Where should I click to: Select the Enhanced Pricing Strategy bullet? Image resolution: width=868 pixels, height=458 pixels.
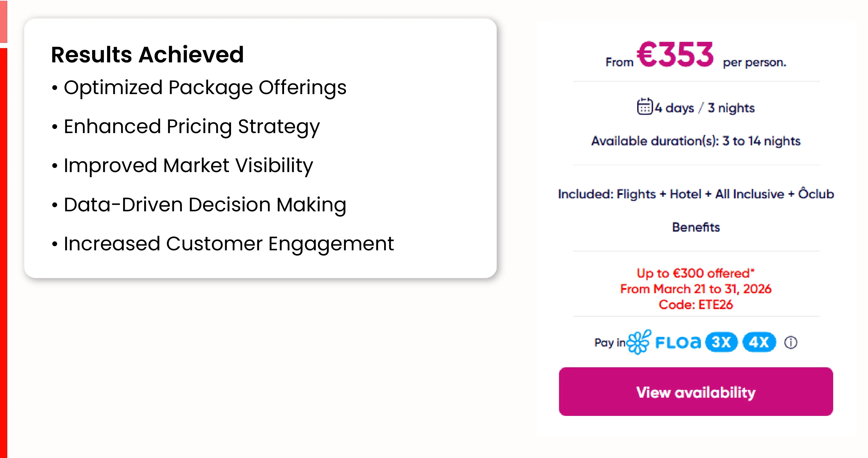[191, 127]
